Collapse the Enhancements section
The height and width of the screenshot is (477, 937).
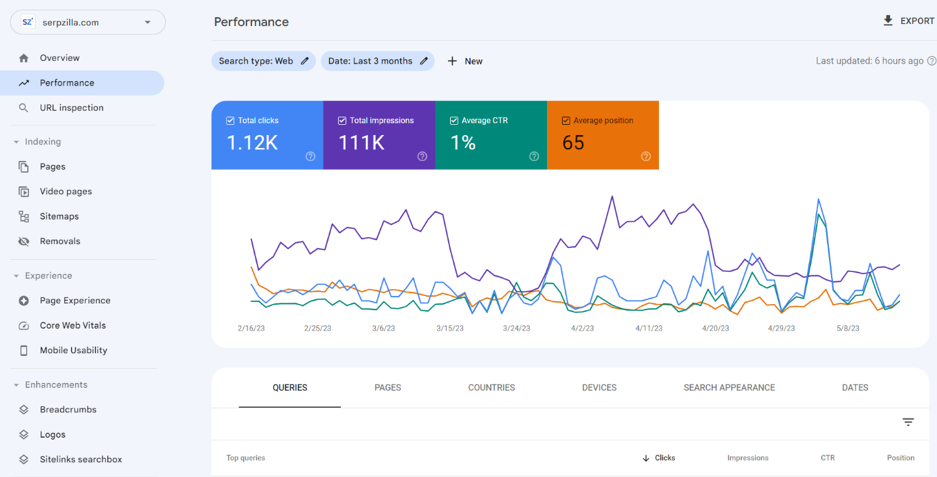[16, 385]
